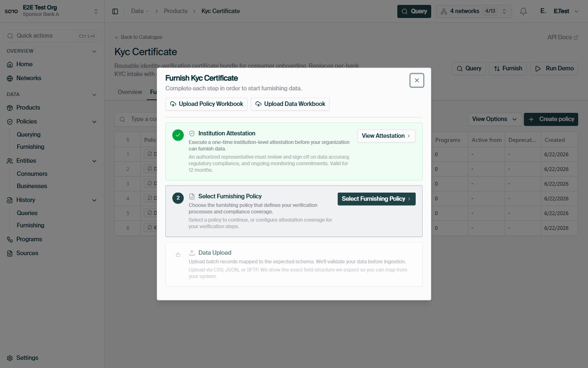
Task: Click Active from column header
Action: pyautogui.click(x=486, y=140)
